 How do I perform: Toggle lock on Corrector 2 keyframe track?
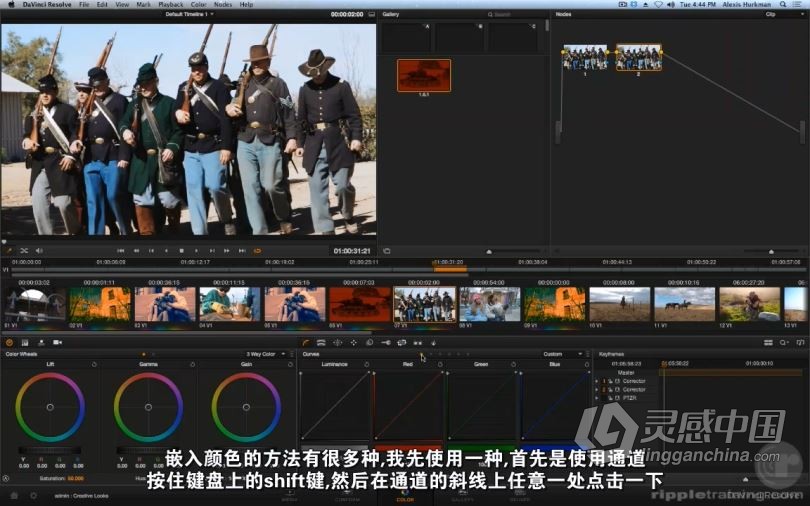(x=610, y=389)
